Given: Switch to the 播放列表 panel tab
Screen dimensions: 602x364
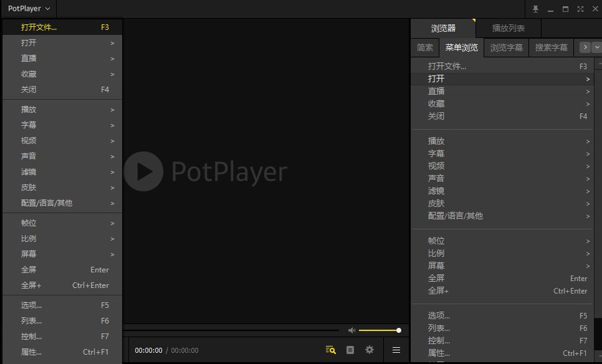Looking at the screenshot, I should tap(509, 28).
